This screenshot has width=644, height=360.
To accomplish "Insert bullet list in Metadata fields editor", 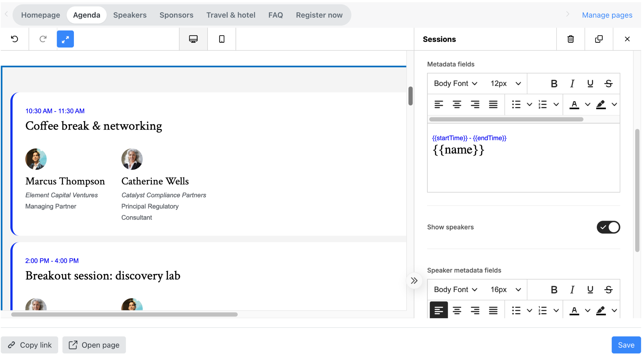I will coord(516,104).
